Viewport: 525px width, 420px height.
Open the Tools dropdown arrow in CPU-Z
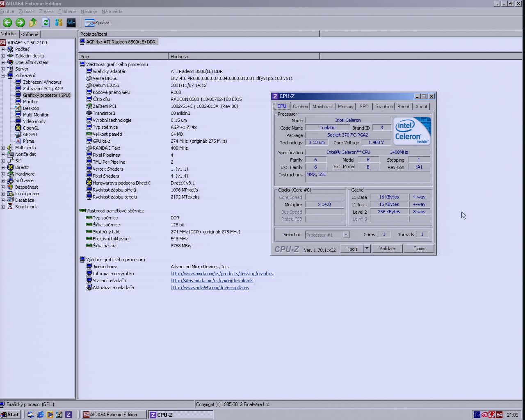[x=367, y=249]
